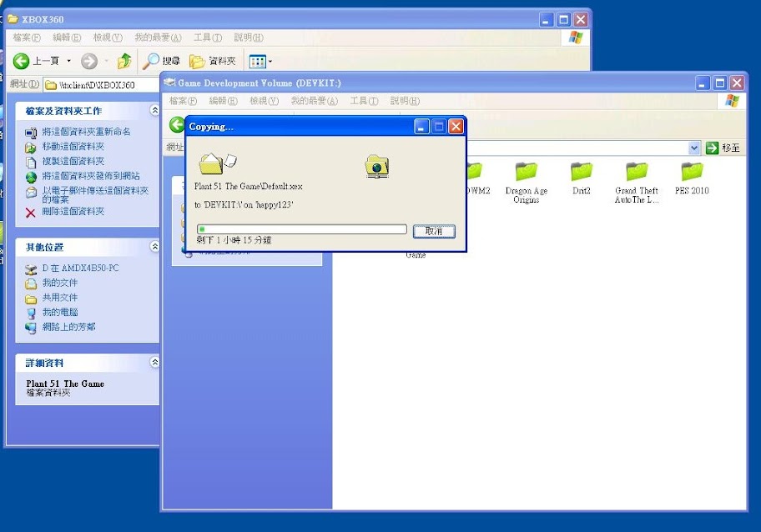Screen dimensions: 761x532
Task: Click the Forward arrow in XBOX360 window
Action: tap(89, 61)
